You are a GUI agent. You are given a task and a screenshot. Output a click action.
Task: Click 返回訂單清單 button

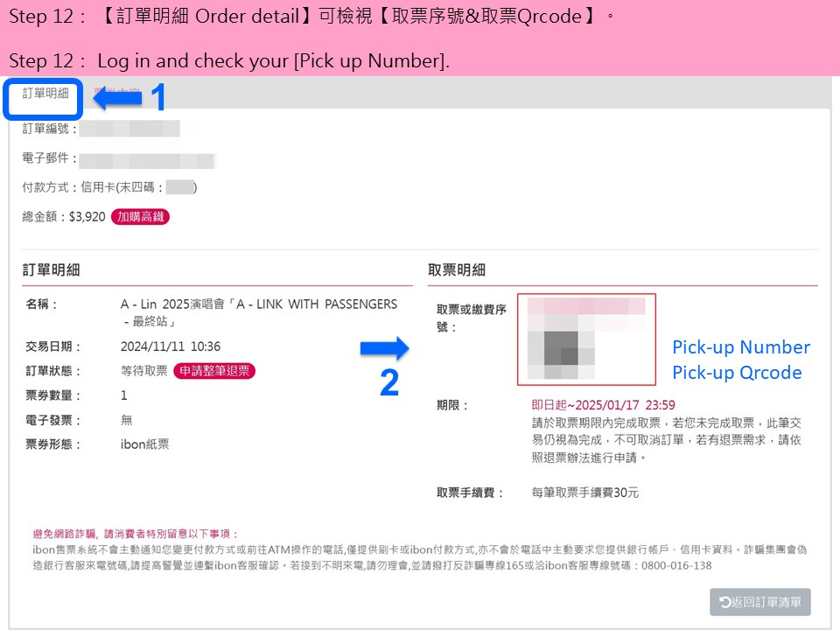point(760,602)
